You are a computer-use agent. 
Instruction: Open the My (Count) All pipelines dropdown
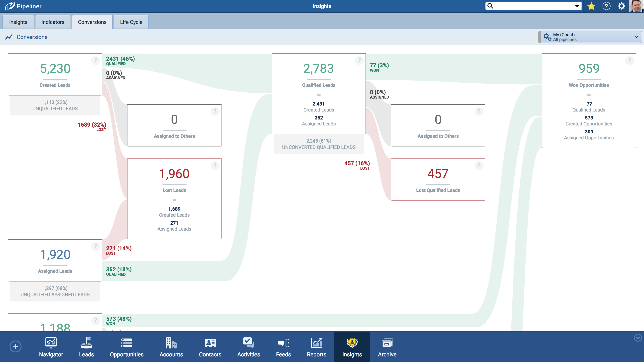[636, 37]
